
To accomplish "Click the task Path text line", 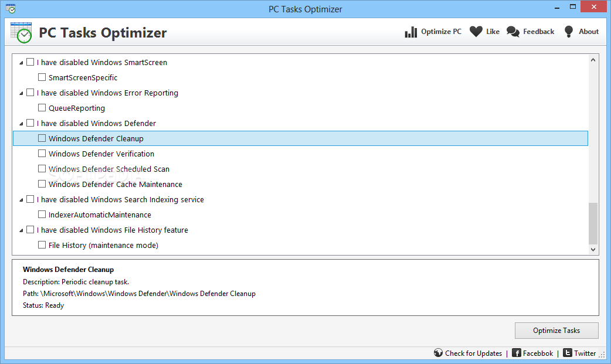I will point(139,294).
